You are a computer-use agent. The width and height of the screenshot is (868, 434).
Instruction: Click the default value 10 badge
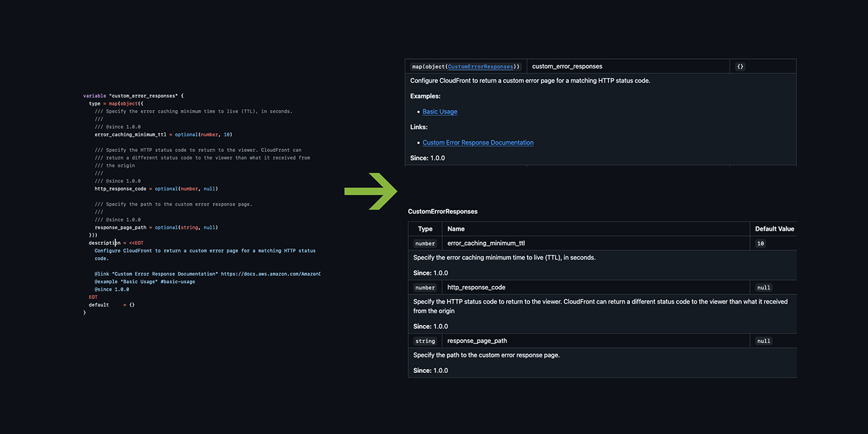(760, 243)
